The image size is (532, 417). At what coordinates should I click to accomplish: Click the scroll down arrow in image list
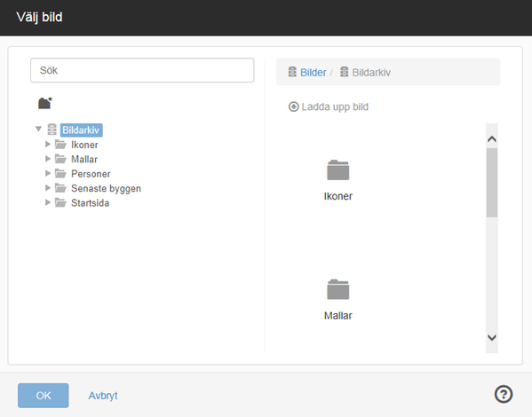(492, 337)
